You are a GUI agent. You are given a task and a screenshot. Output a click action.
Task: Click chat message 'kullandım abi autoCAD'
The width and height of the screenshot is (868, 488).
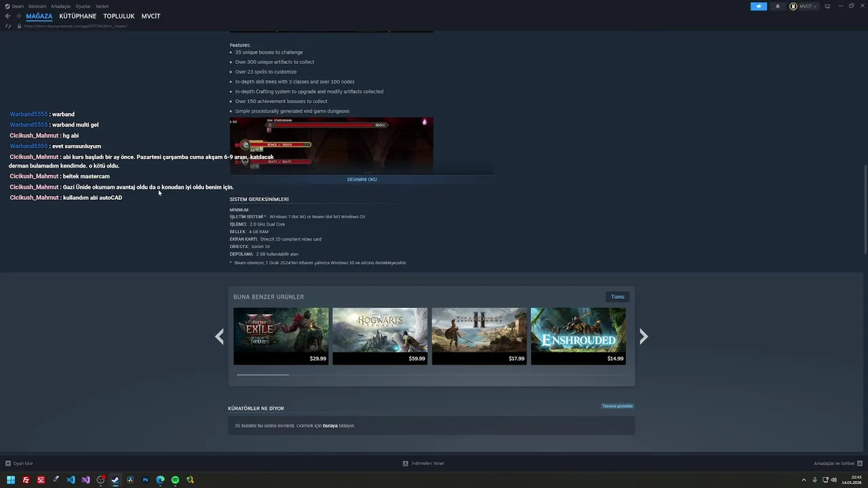92,198
